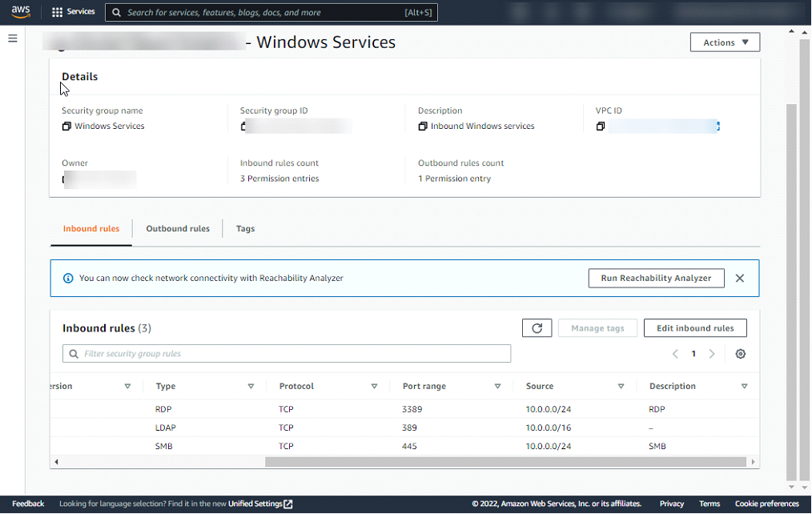The height and width of the screenshot is (514, 812).
Task: Click port range 3389
Action: (412, 409)
